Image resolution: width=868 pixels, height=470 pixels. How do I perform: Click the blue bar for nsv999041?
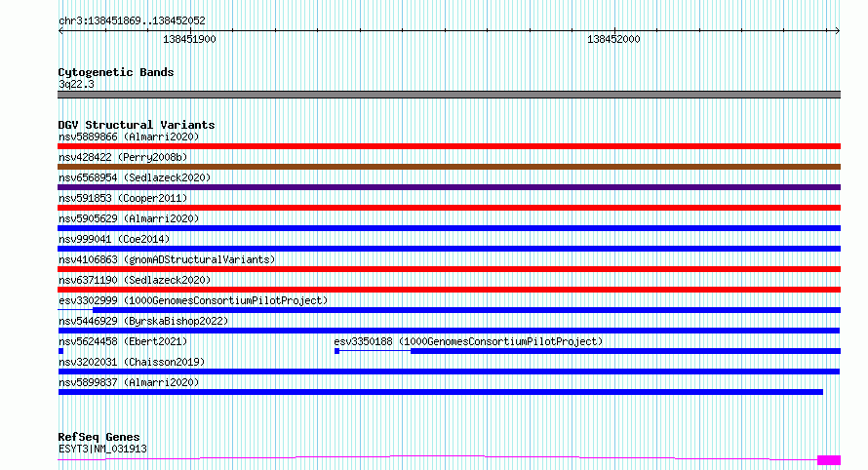449,249
